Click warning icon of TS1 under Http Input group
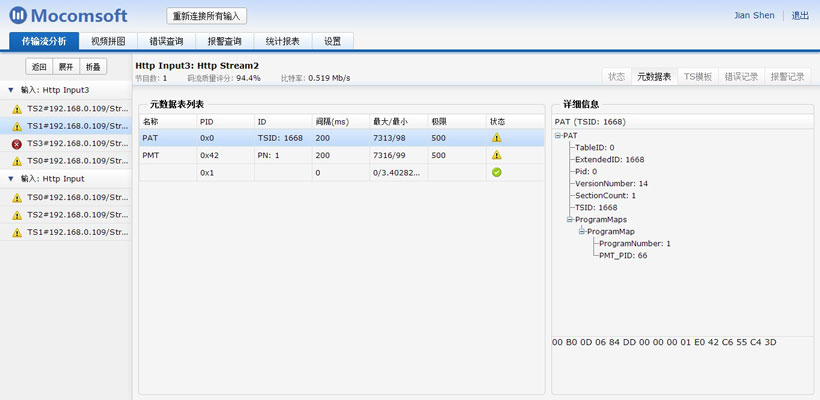The height and width of the screenshot is (400, 820). (x=17, y=232)
